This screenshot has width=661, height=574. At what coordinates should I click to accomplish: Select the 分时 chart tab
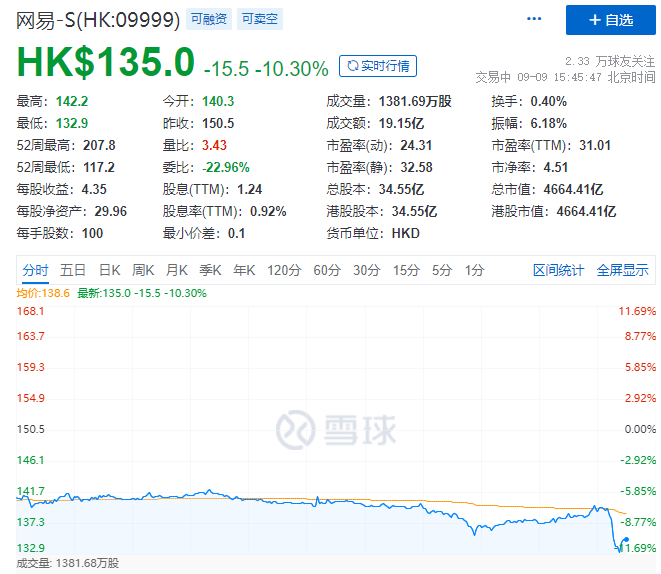pos(35,270)
